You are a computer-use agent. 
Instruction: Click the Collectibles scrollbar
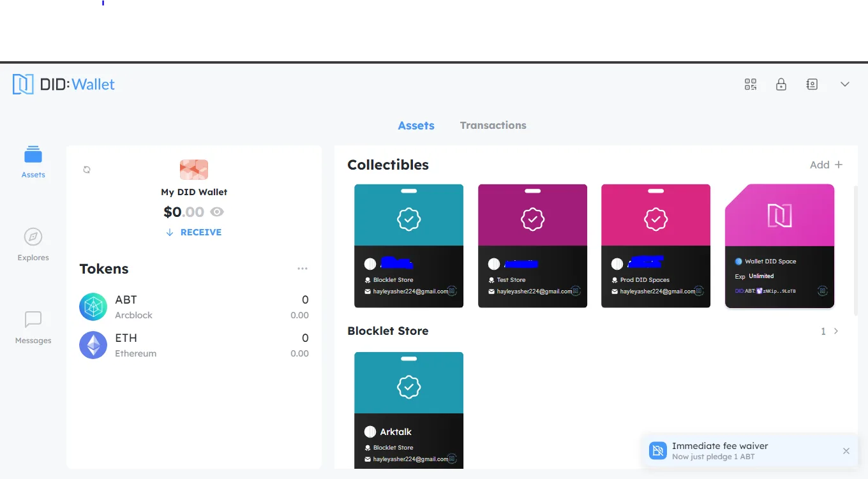855,250
